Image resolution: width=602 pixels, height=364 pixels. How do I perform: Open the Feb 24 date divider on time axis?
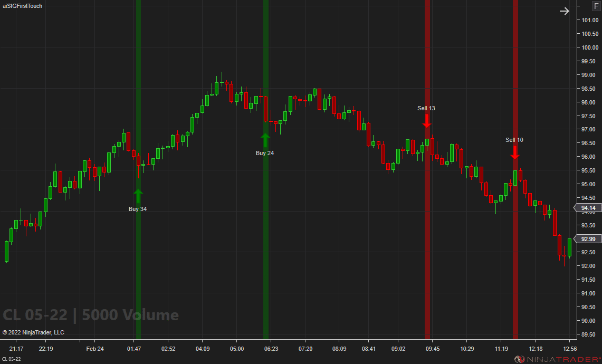pyautogui.click(x=95, y=349)
